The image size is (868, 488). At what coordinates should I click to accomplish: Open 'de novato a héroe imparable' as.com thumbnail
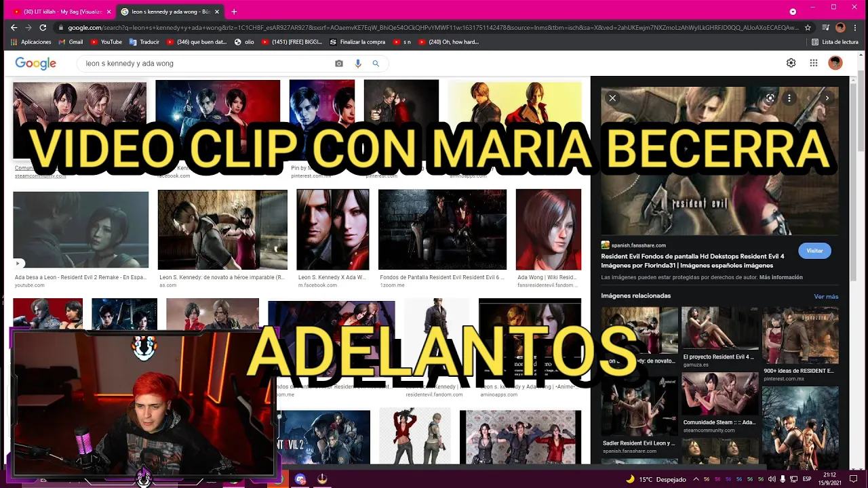(222, 230)
